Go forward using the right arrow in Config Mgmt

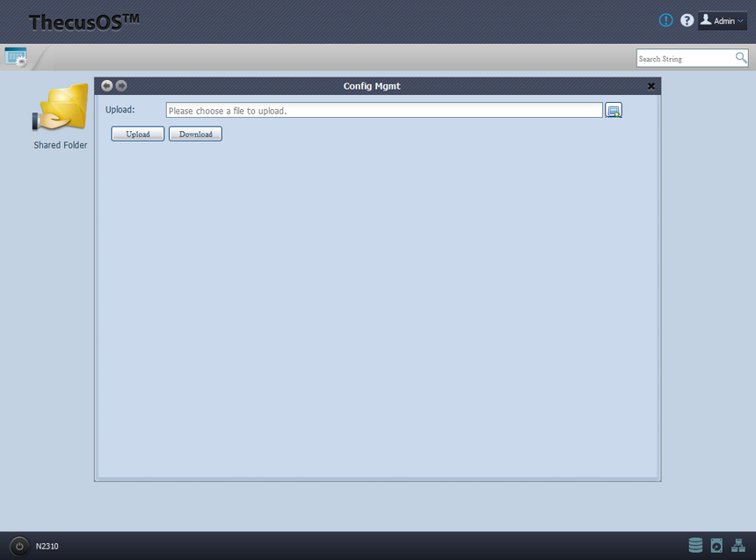(121, 85)
